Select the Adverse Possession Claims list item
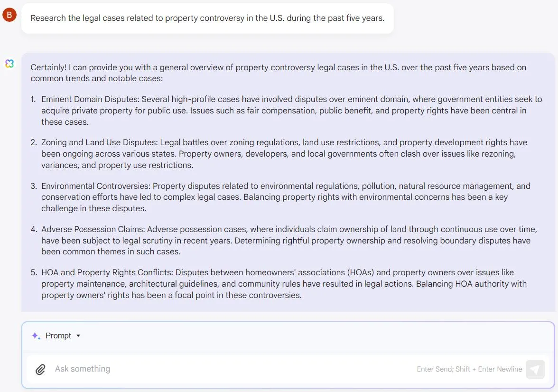Screen dimensions: 558x392 (x=289, y=240)
